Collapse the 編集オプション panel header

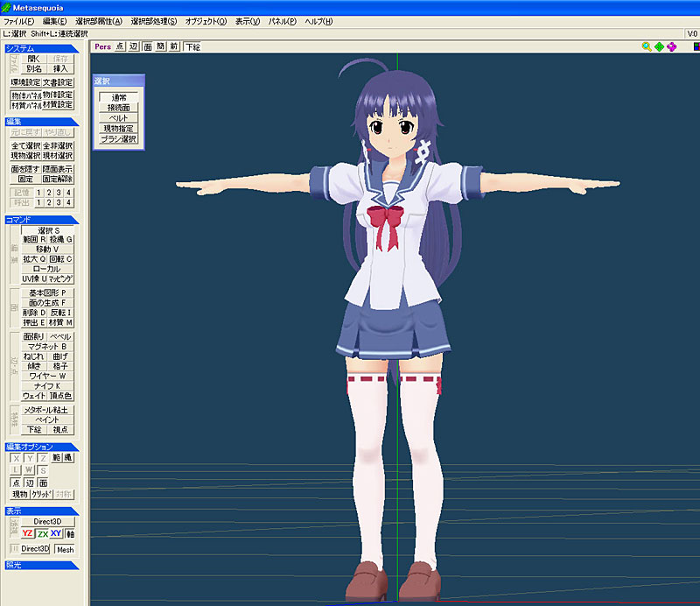(41, 447)
